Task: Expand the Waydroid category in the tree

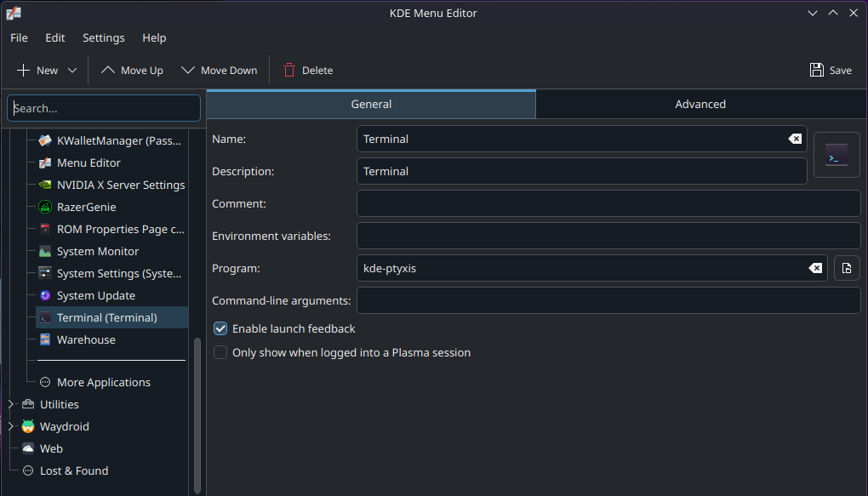Action: [11, 426]
